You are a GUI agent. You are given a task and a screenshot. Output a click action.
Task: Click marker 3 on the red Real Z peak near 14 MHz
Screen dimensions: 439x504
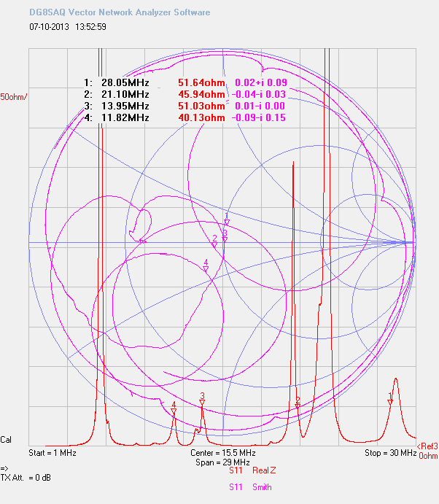pyautogui.click(x=202, y=403)
